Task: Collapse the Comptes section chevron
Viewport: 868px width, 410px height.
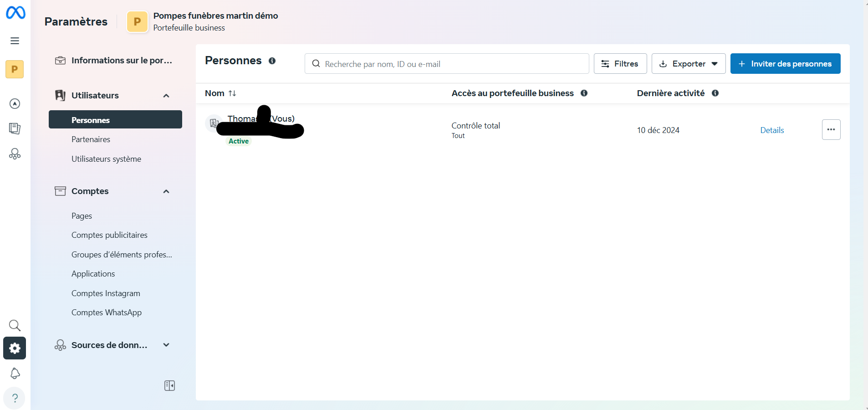Action: [x=166, y=191]
